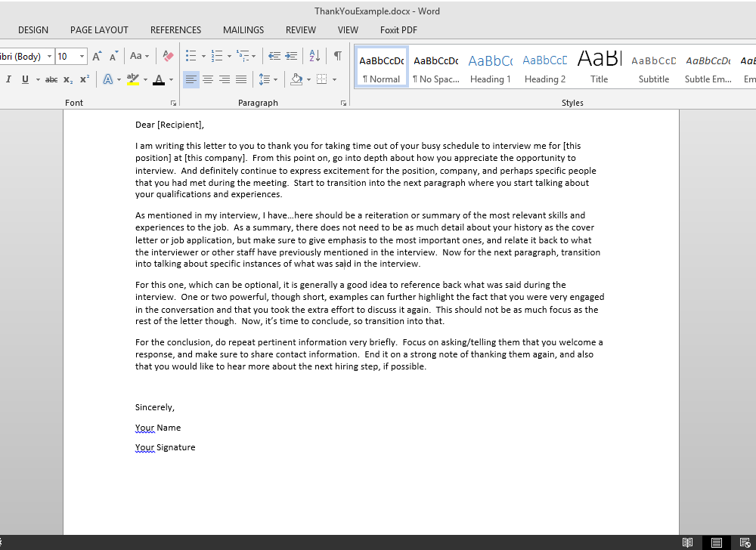The width and height of the screenshot is (756, 550).
Task: Expand bullet library dropdown arrow
Action: 203,57
